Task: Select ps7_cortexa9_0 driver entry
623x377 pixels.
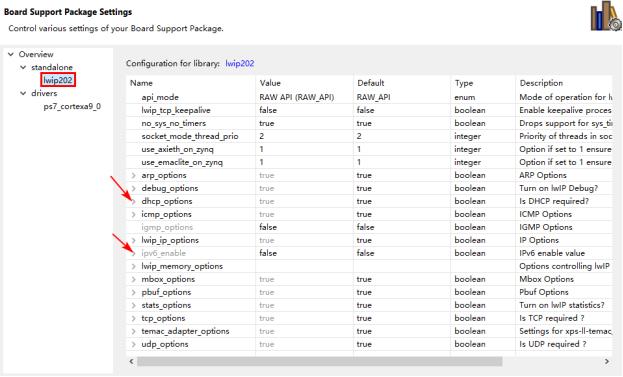Action: [x=72, y=106]
